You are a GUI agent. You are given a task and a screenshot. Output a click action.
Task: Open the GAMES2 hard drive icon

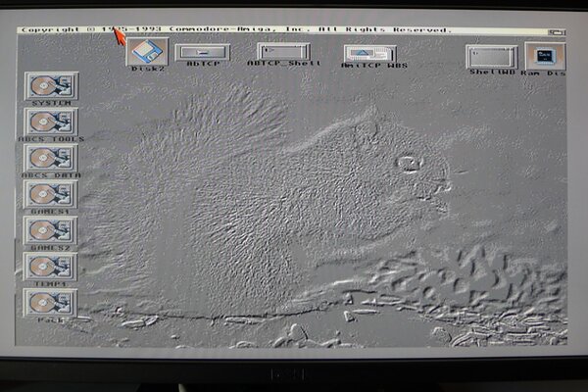coord(51,230)
